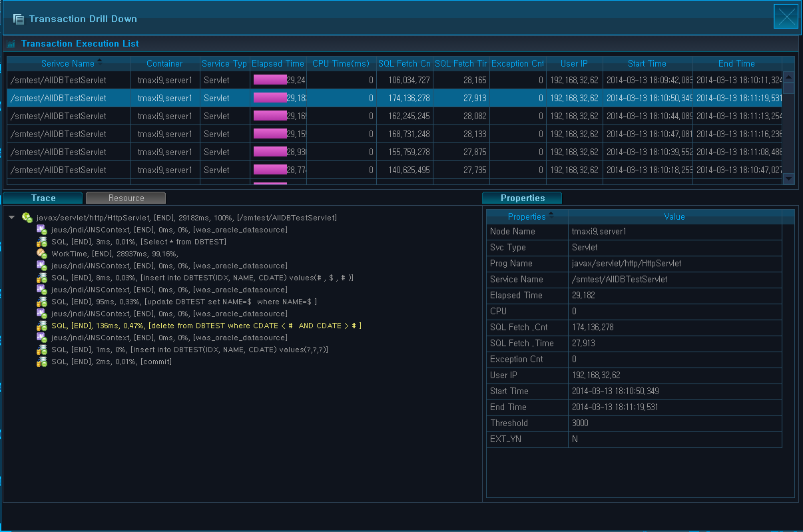Click the icon of the Select * from DBTEST SQL node
The image size is (803, 532).
(x=42, y=242)
